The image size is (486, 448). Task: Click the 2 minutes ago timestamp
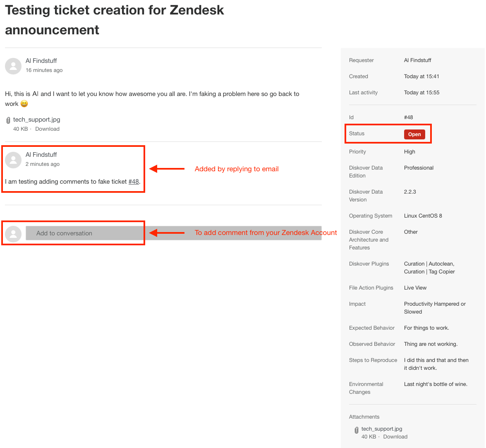click(x=42, y=164)
